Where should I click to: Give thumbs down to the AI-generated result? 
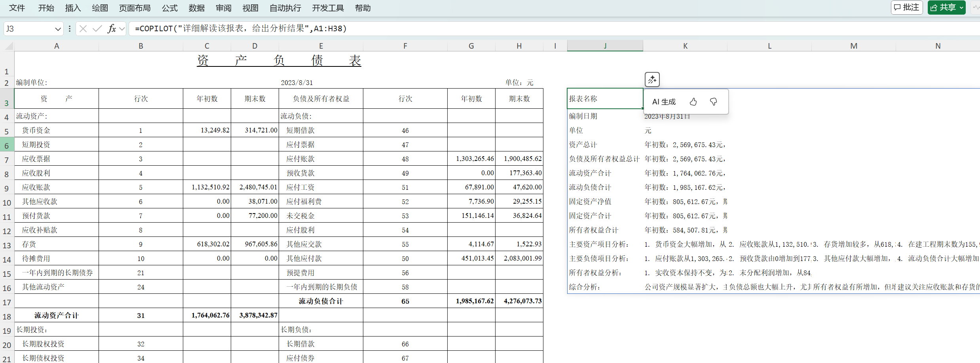(713, 102)
